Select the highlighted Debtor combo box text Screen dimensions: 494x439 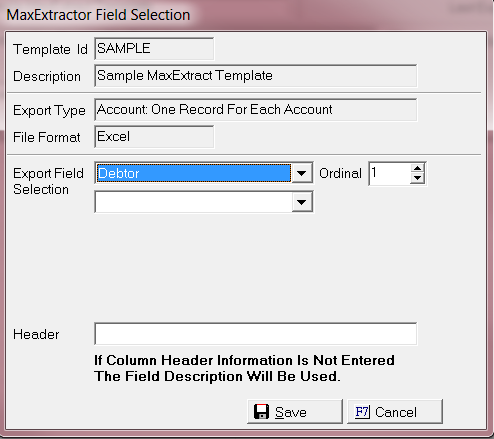pos(193,173)
